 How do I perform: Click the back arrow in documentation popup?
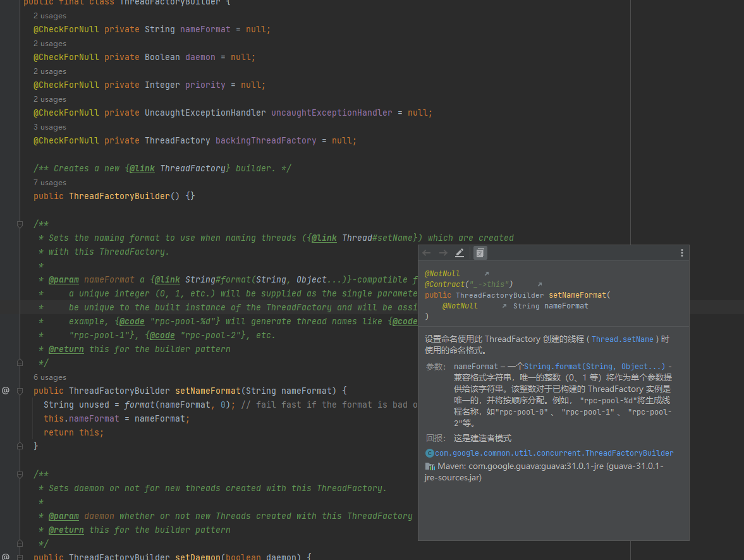pyautogui.click(x=427, y=253)
